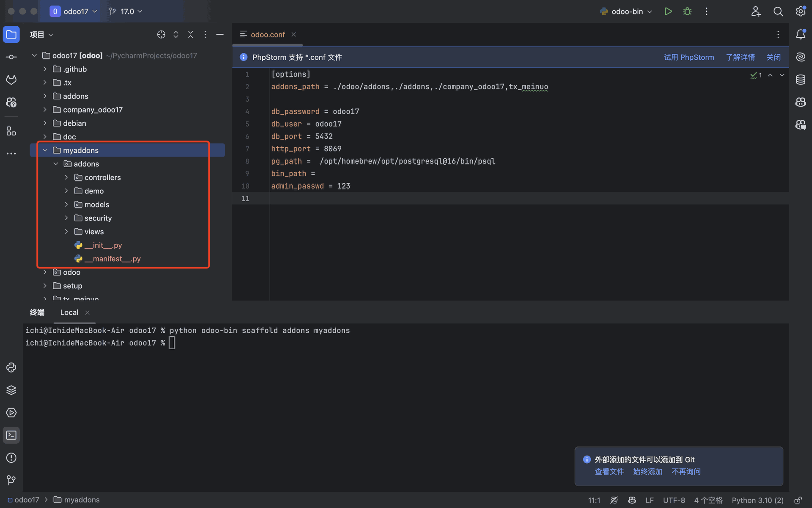Open the Problems tool window icon
The width and height of the screenshot is (812, 508).
tap(11, 458)
